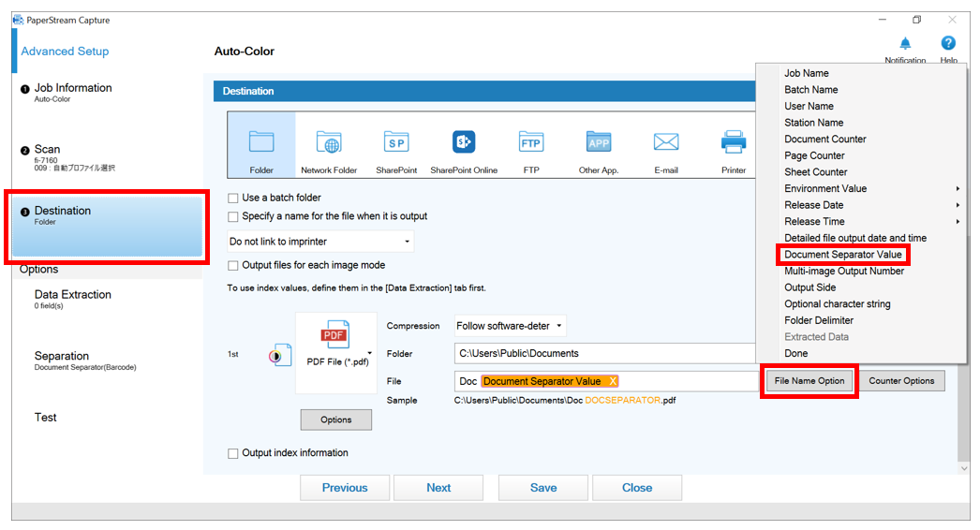Open the Notification bell
Image resolution: width=980 pixels, height=530 pixels.
click(905, 44)
